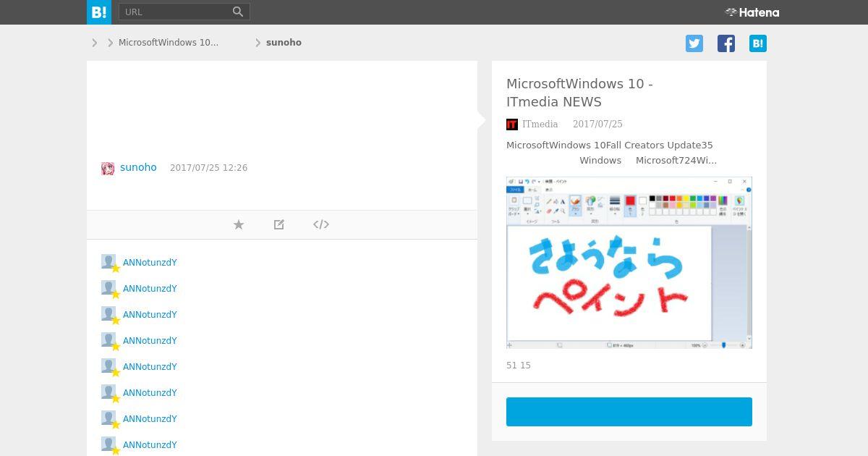Click timestamp 2017/07/25 12:26

click(208, 168)
